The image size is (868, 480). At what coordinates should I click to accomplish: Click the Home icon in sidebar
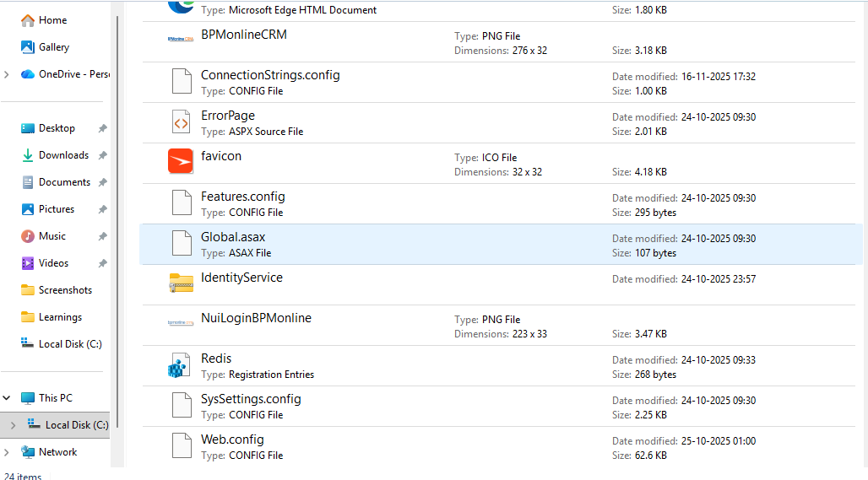click(x=28, y=20)
